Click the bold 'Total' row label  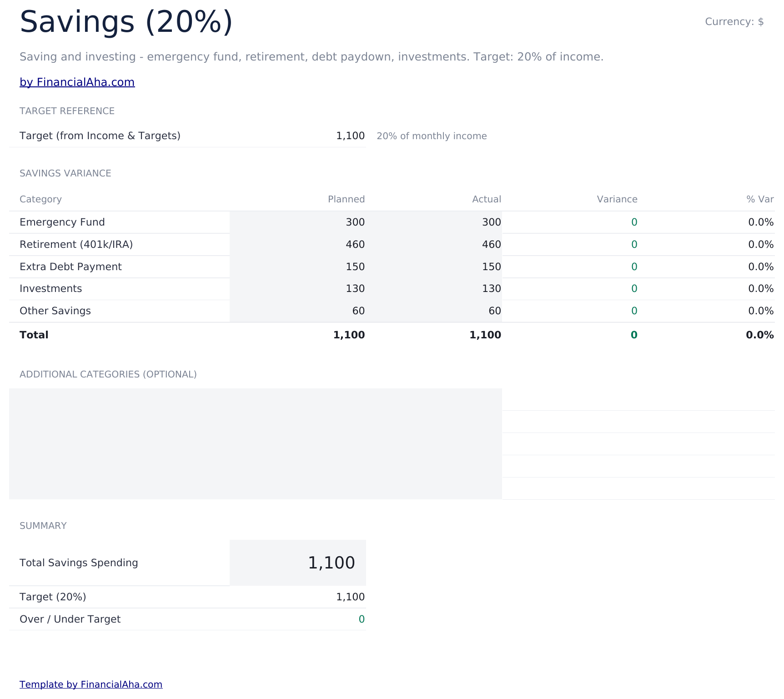[x=34, y=335]
